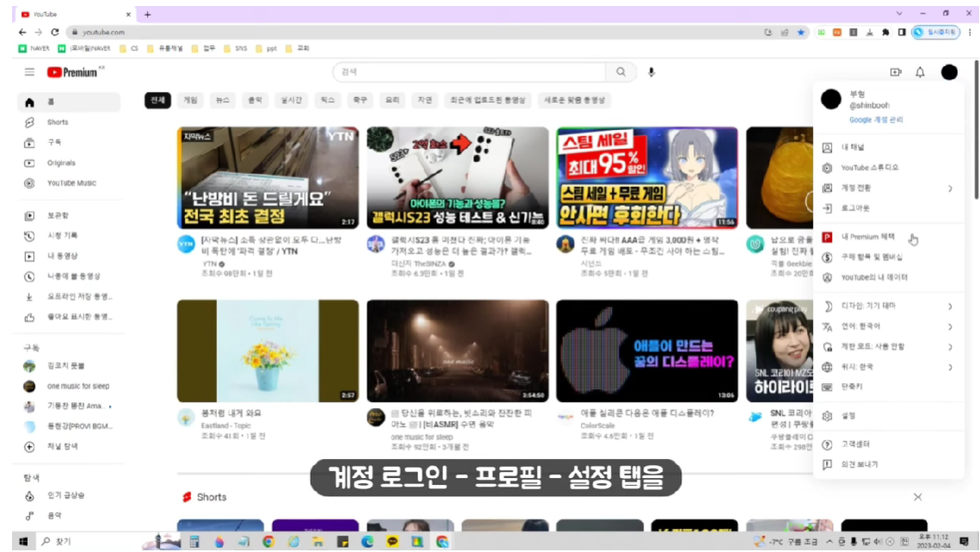Select the 게임 filter chip
The height and width of the screenshot is (552, 980).
coord(190,101)
